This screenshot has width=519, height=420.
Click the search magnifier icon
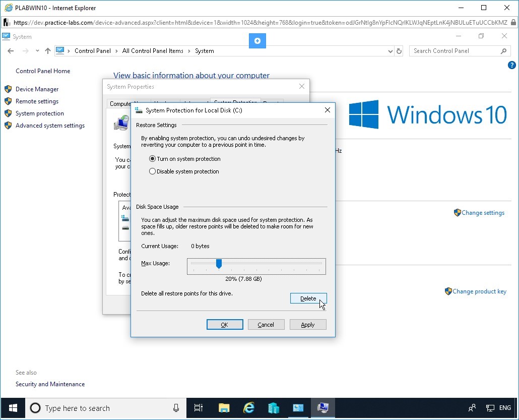[503, 51]
